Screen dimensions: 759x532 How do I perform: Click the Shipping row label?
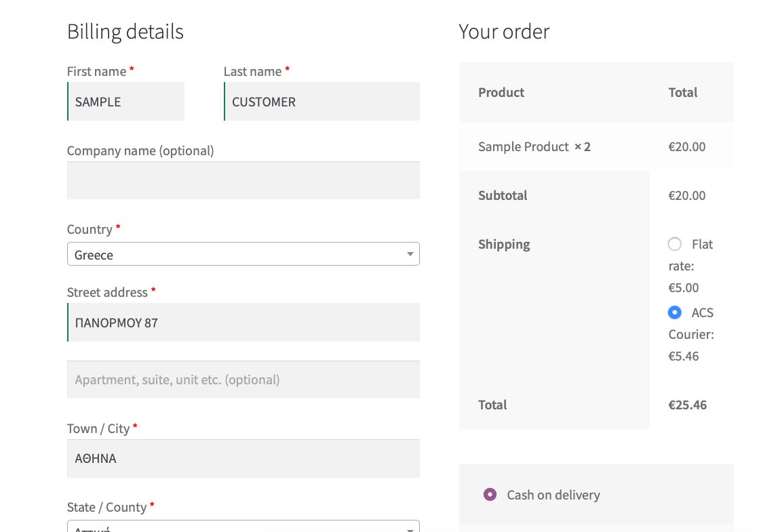point(504,244)
